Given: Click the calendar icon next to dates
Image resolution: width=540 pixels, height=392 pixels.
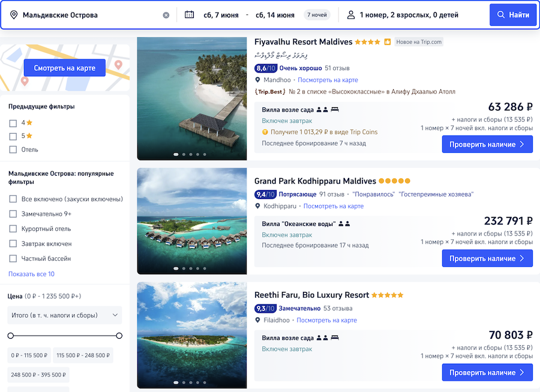Looking at the screenshot, I should 190,15.
